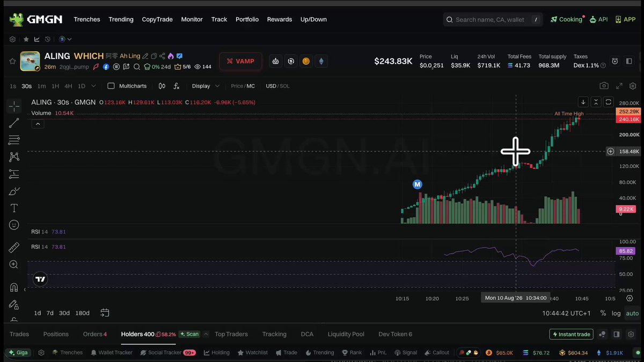Viewport: 644px width, 362px height.
Task: Click the Scan button
Action: pos(189,334)
